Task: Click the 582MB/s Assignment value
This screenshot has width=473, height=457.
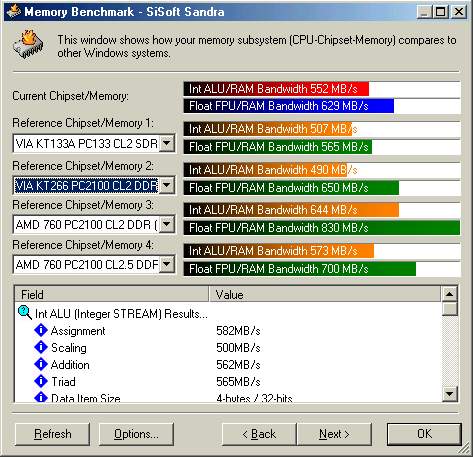Action: coord(238,331)
